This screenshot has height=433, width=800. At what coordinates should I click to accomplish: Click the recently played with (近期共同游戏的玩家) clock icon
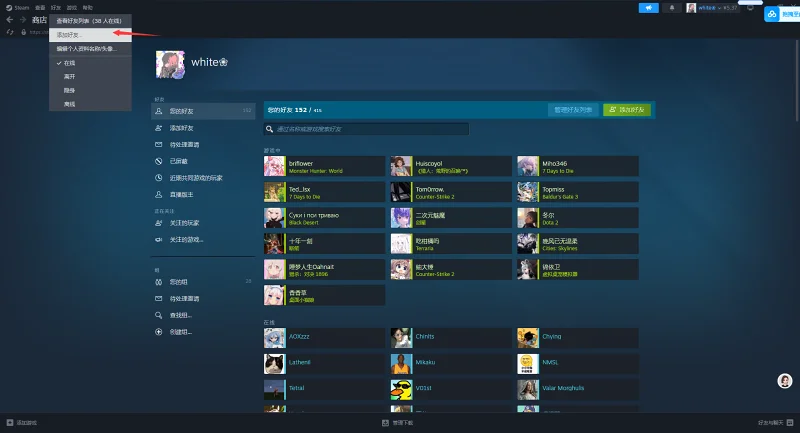coord(158,177)
